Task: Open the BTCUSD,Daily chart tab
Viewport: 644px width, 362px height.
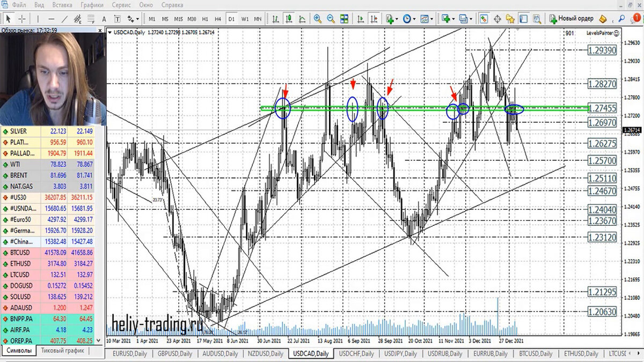Action: [x=536, y=353]
